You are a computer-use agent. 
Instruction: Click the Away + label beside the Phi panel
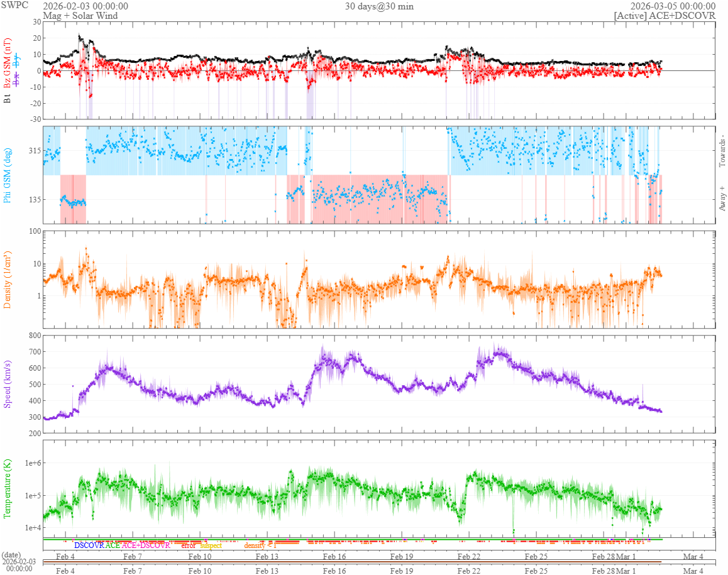722,198
